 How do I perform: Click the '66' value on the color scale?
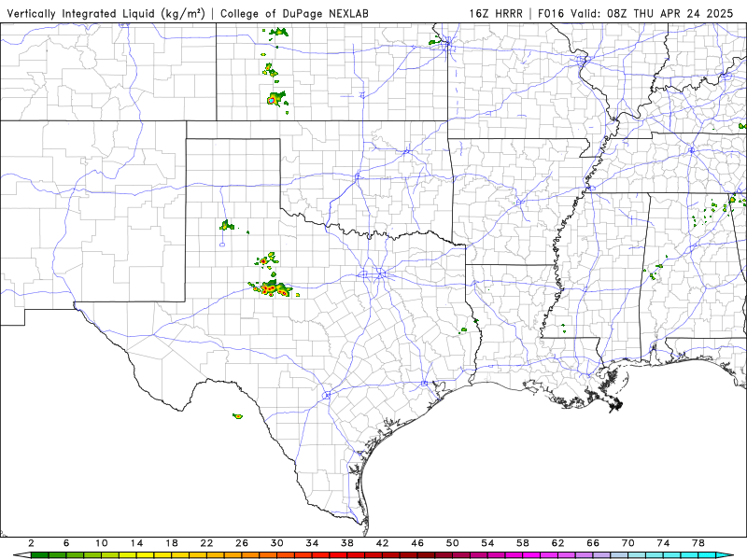pyautogui.click(x=593, y=543)
